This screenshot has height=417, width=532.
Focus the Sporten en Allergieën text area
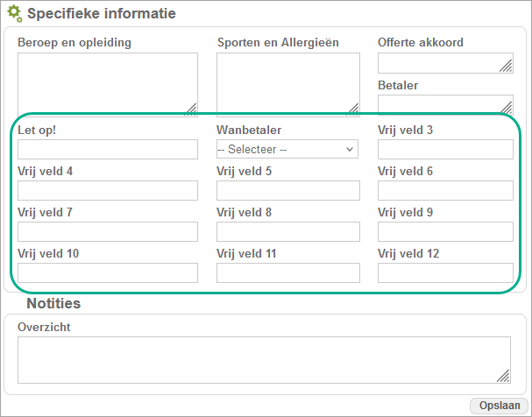click(287, 84)
